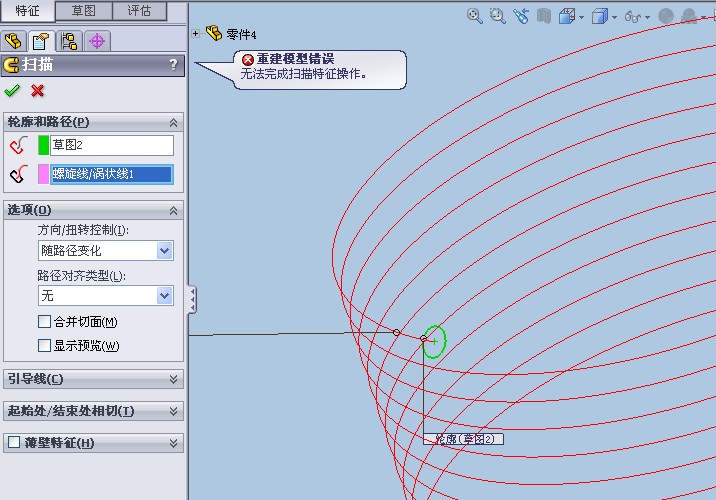This screenshot has width=716, height=500.
Task: Open the Hide/Show Items dropdown arrow
Action: click(648, 18)
